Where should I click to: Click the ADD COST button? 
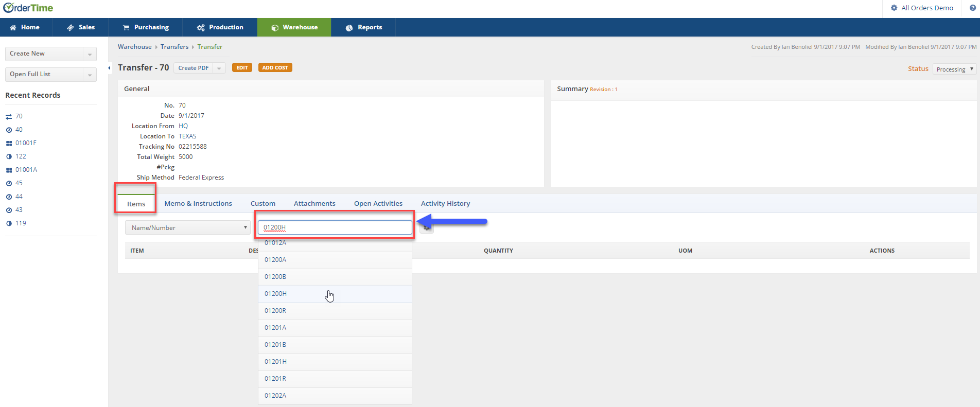tap(275, 67)
